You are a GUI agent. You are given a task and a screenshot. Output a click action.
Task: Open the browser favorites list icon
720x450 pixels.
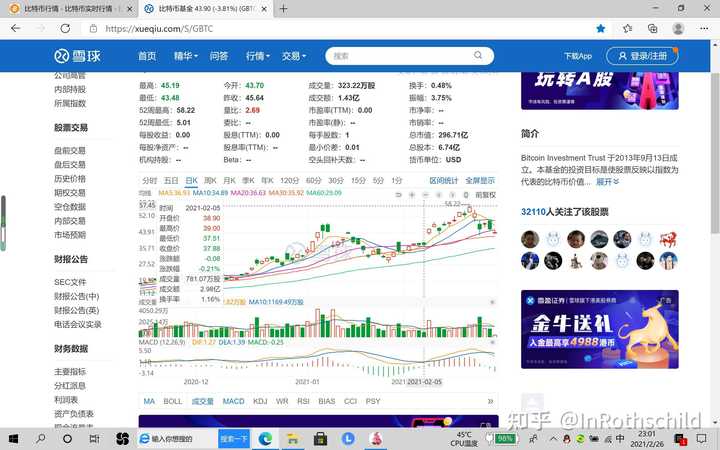(x=627, y=28)
